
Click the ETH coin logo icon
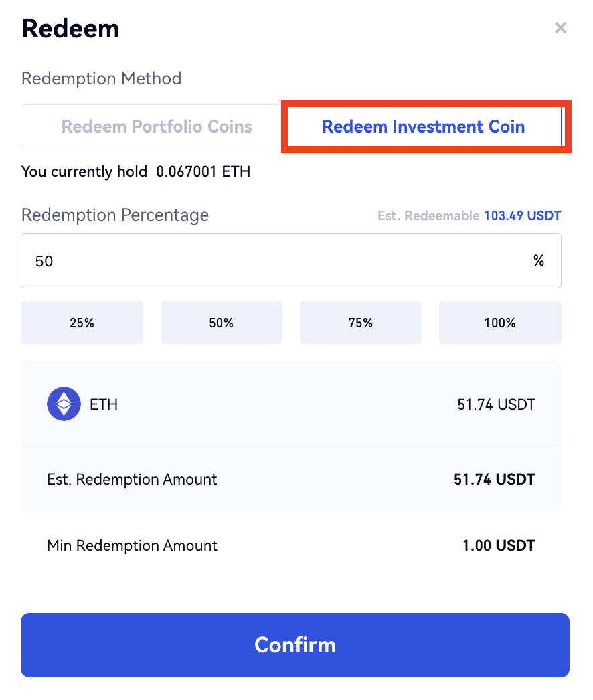64,404
